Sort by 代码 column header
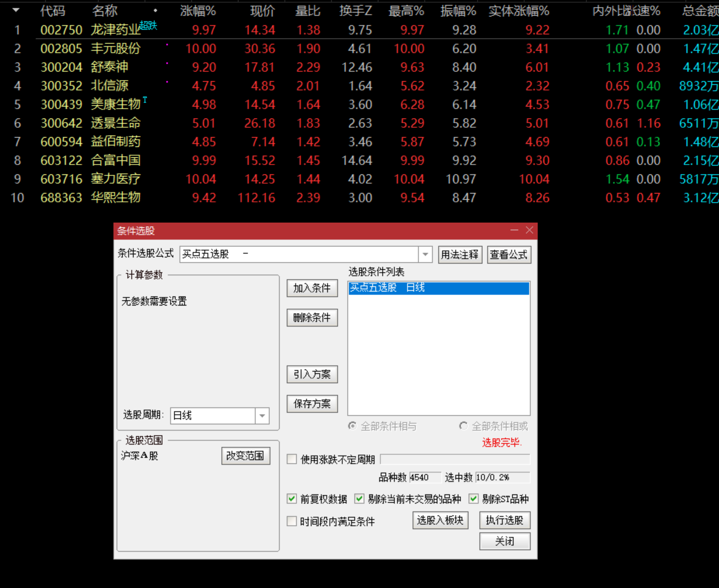The width and height of the screenshot is (719, 588). tap(53, 10)
